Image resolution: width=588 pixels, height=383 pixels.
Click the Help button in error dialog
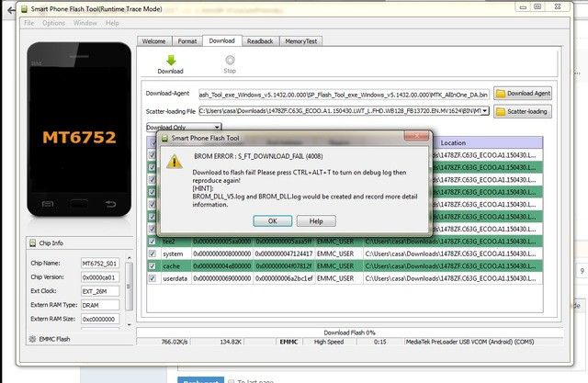tap(316, 221)
